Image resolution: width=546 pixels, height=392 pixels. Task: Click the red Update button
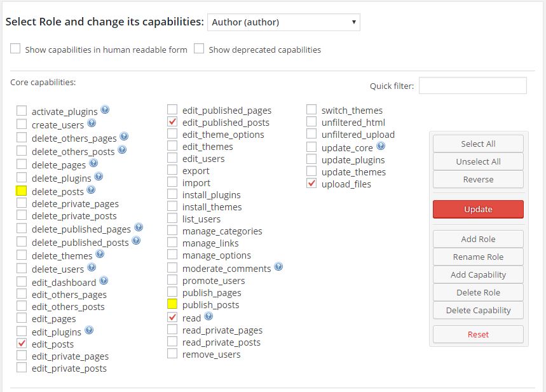[478, 209]
